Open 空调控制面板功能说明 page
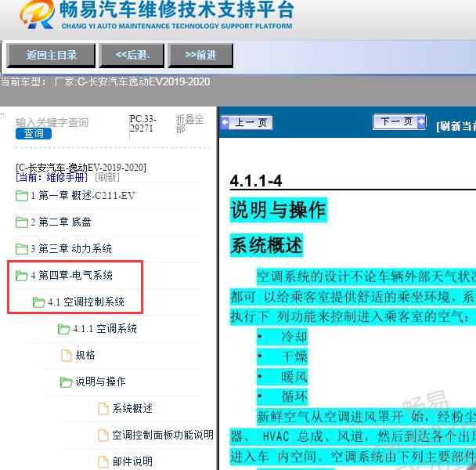The image size is (476, 470). (x=163, y=435)
